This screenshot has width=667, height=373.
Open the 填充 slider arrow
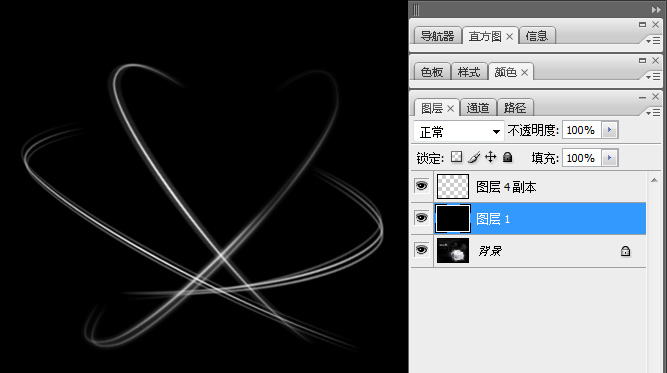[610, 158]
